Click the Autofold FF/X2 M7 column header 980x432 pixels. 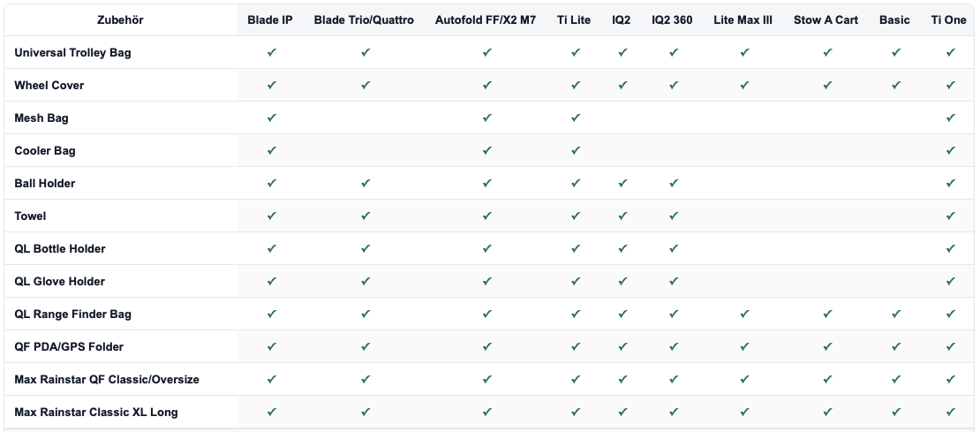coord(486,20)
